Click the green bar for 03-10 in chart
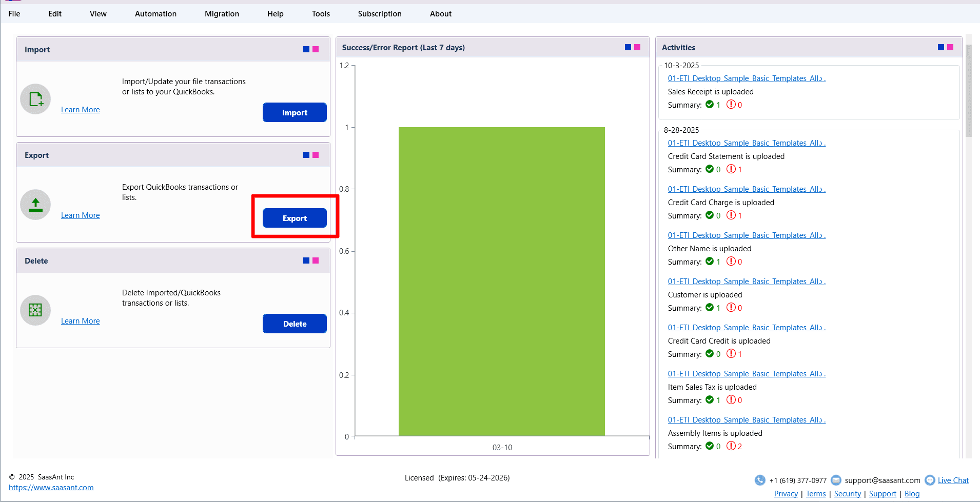 pos(501,282)
